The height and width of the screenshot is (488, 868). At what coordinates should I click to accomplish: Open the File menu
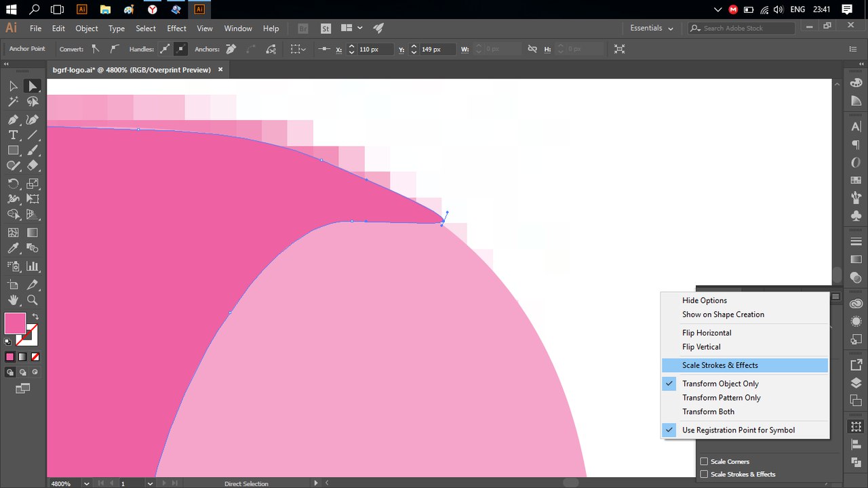35,28
